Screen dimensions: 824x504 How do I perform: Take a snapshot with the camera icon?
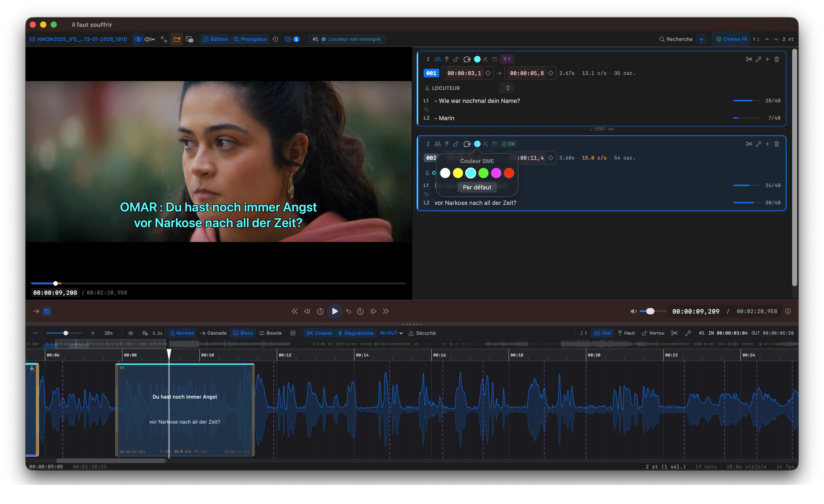pos(288,39)
